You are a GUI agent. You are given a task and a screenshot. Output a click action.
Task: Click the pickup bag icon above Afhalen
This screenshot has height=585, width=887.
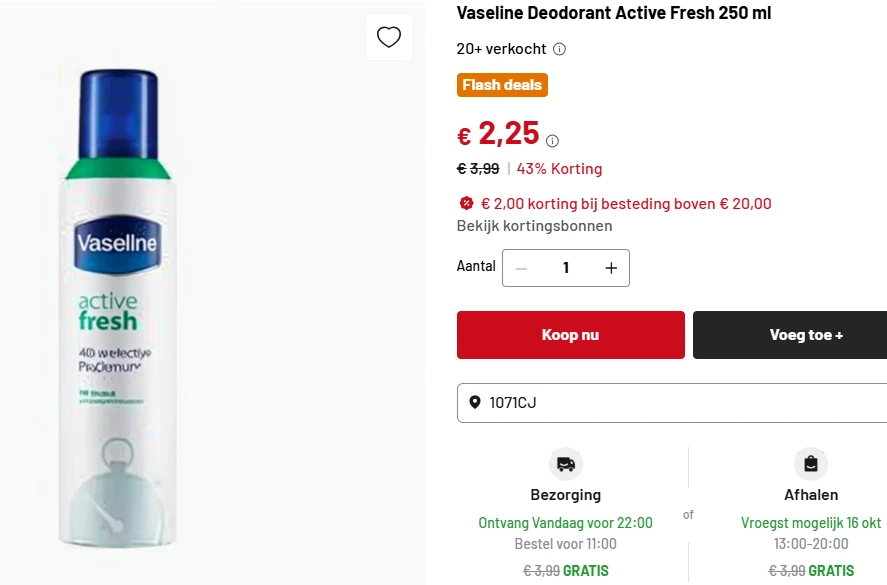[811, 464]
